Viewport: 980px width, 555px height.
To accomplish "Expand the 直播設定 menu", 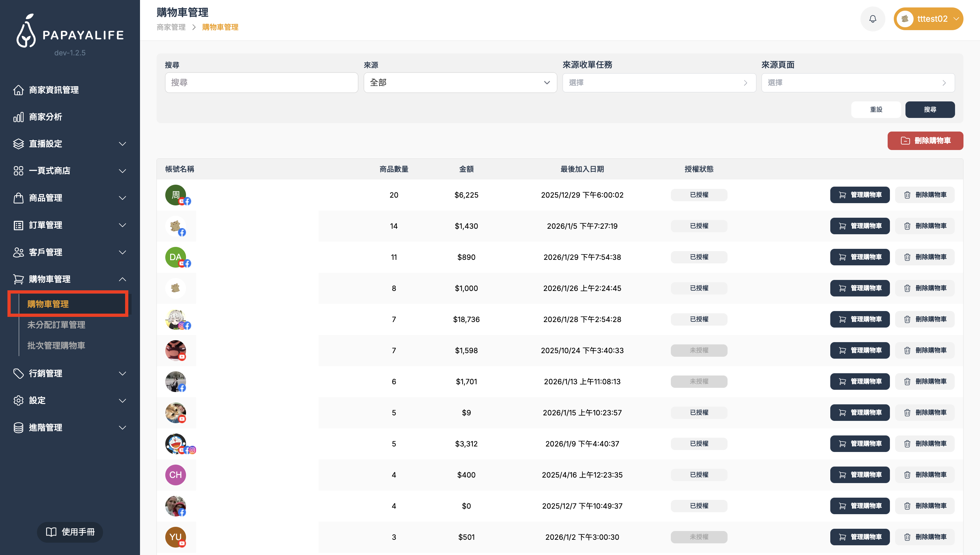I will (122, 144).
